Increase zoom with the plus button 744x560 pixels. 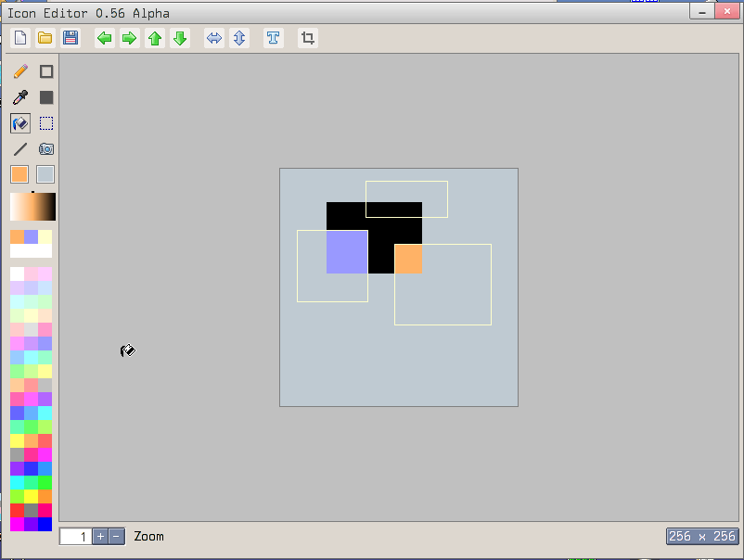coord(100,537)
